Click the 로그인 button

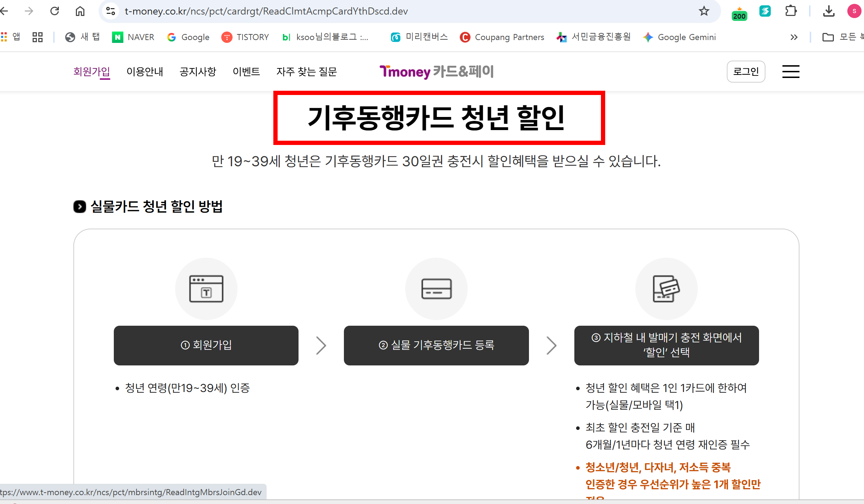tap(746, 72)
